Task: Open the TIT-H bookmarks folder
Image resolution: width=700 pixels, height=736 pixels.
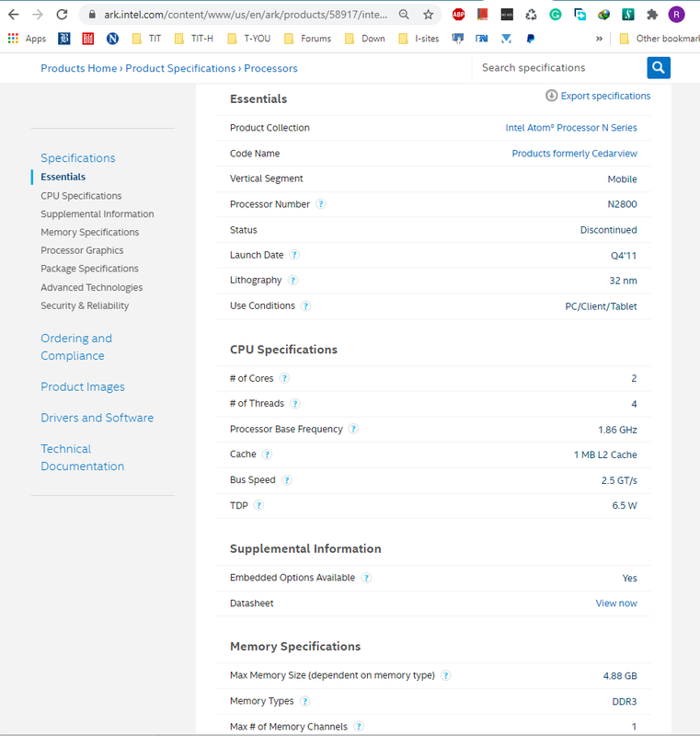Action: tap(193, 39)
